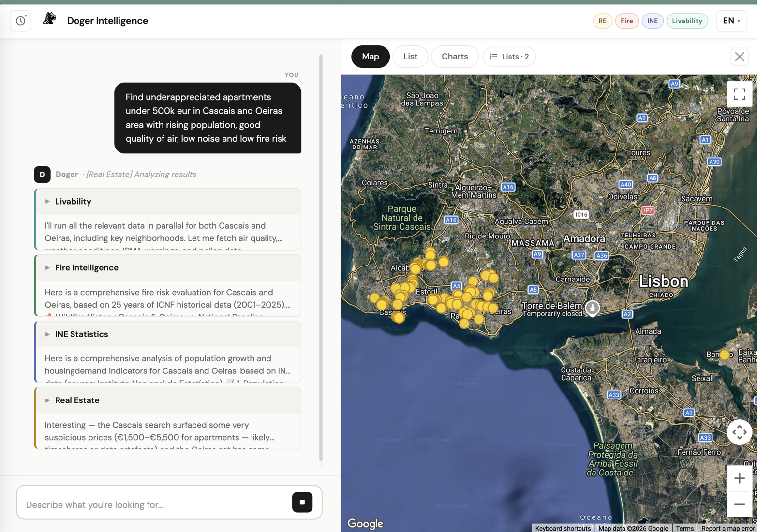Open map camera pan controls
The width and height of the screenshot is (757, 532).
point(739,432)
